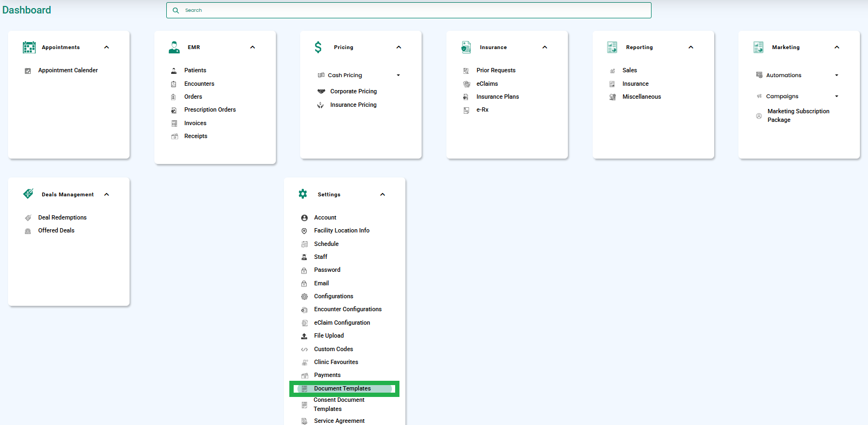Click the File Upload arrow icon
868x425 pixels.
(304, 336)
